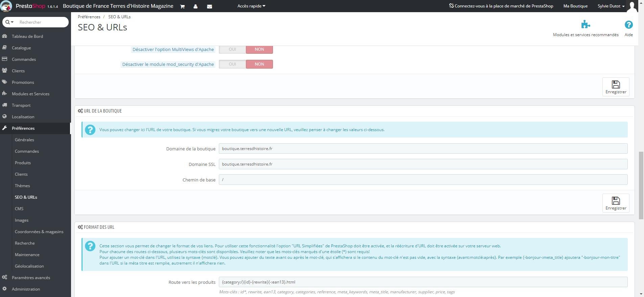This screenshot has width=644, height=297.
Task: Save the URL de la boutique section
Action: (x=616, y=203)
